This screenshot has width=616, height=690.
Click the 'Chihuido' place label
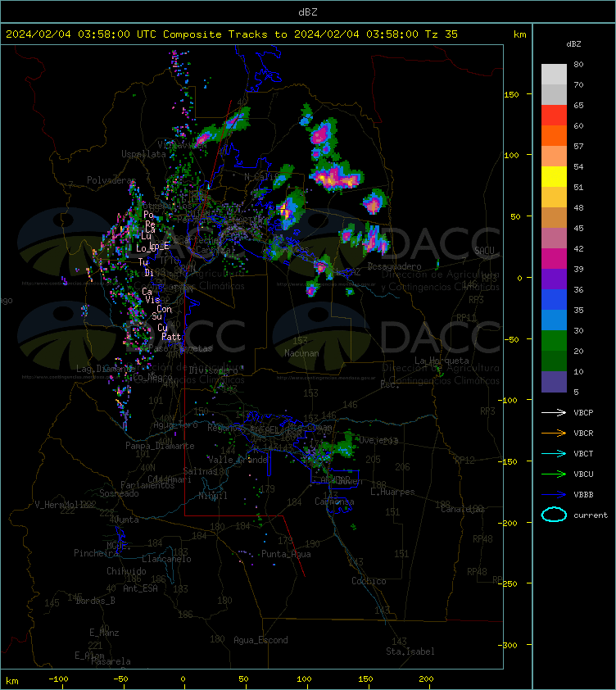(126, 571)
